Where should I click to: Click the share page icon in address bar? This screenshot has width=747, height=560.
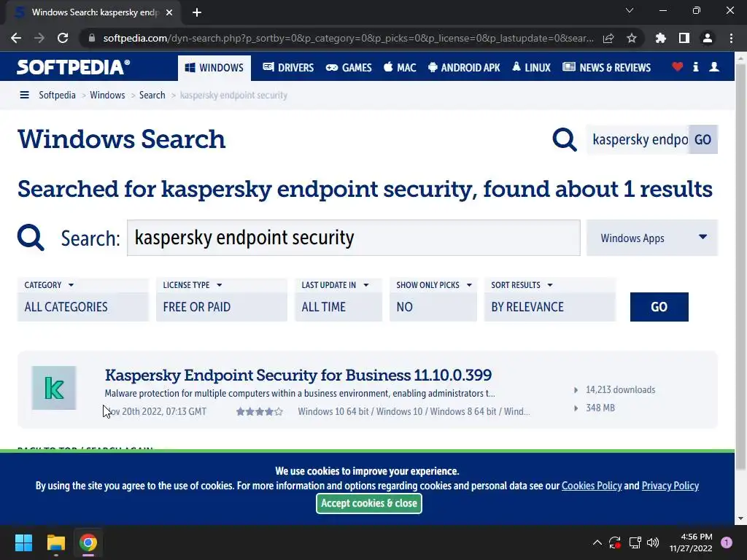coord(608,38)
